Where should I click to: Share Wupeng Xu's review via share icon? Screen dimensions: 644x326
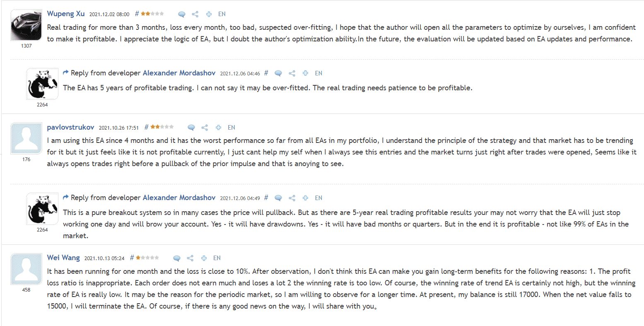tap(195, 14)
